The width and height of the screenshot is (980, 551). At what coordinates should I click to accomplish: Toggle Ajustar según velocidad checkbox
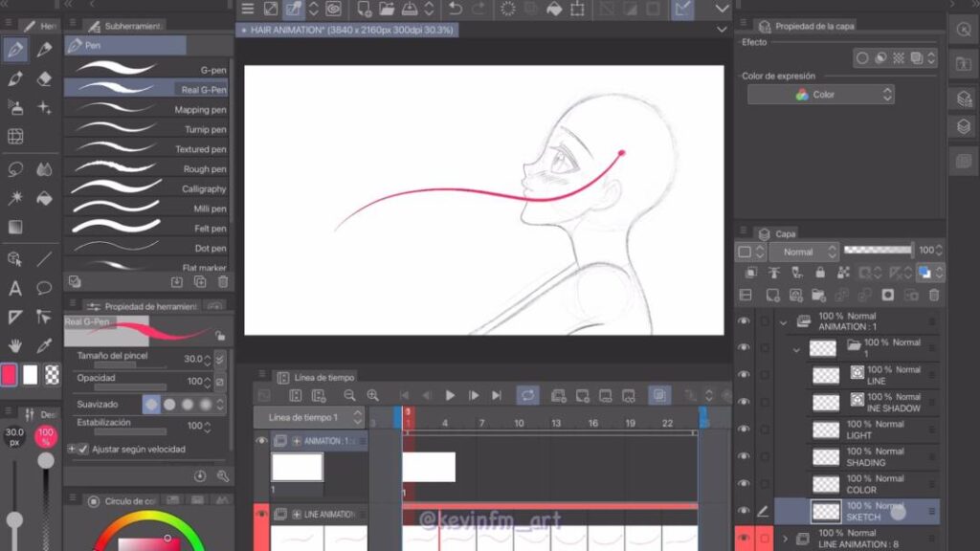(84, 450)
